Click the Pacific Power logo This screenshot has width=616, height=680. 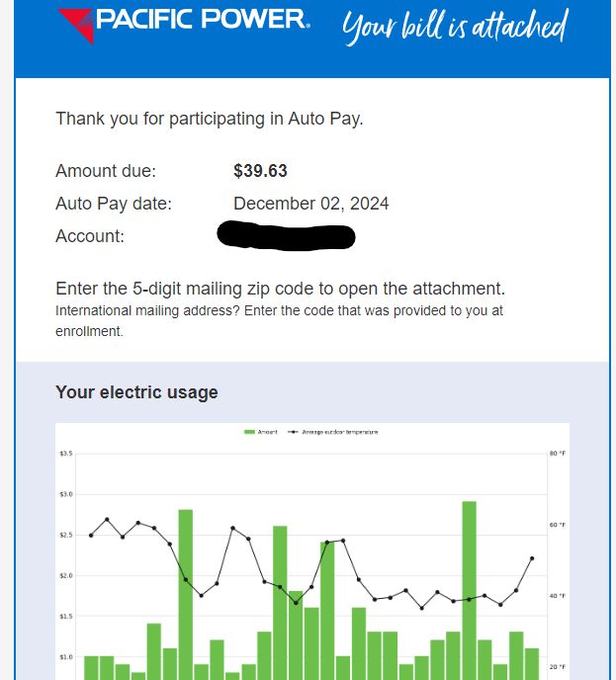coord(183,22)
